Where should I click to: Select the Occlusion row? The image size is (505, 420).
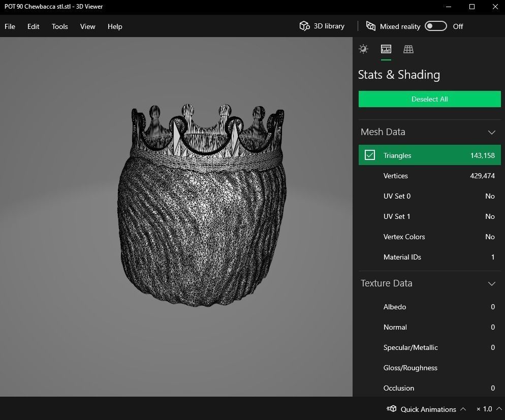tap(430, 388)
